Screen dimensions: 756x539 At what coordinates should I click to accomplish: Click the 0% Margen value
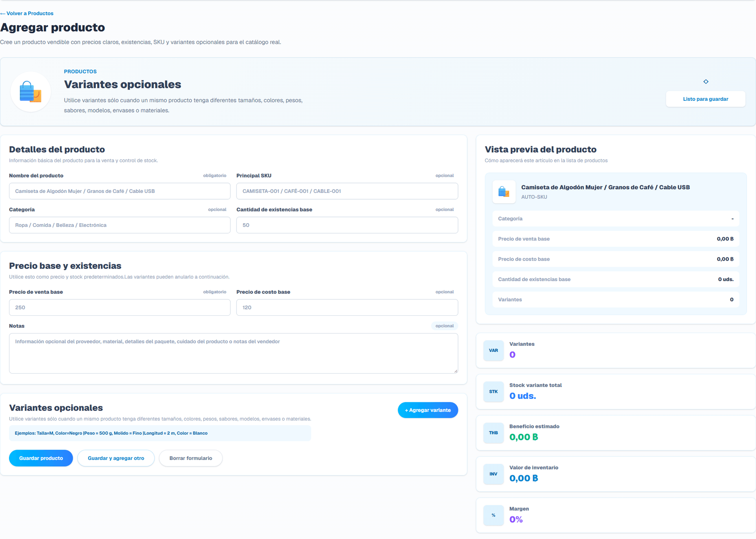click(x=516, y=520)
